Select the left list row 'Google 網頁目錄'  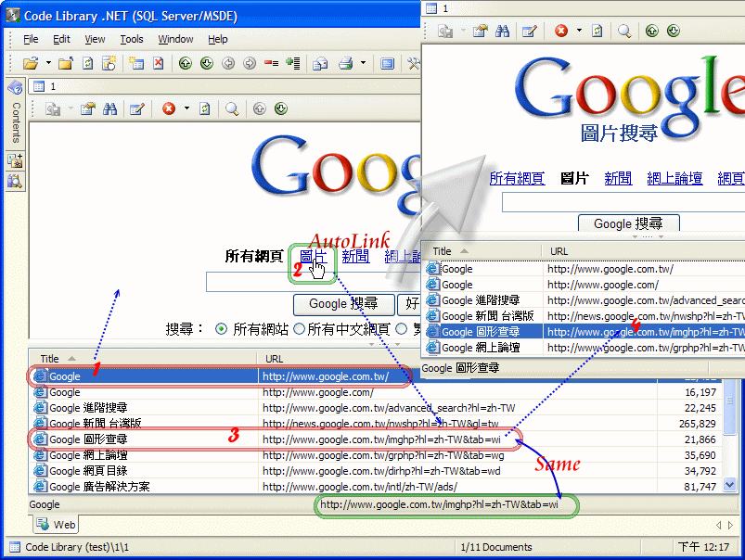point(376,471)
